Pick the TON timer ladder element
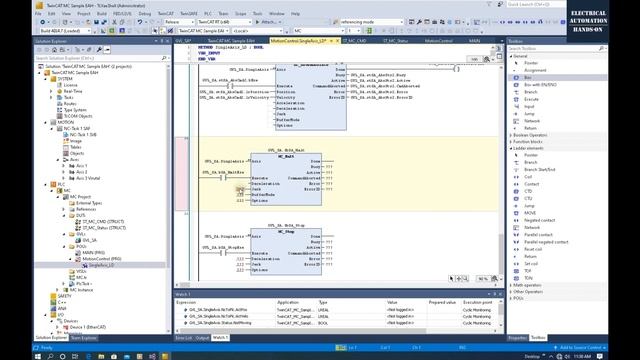The image size is (640, 360). click(x=528, y=278)
